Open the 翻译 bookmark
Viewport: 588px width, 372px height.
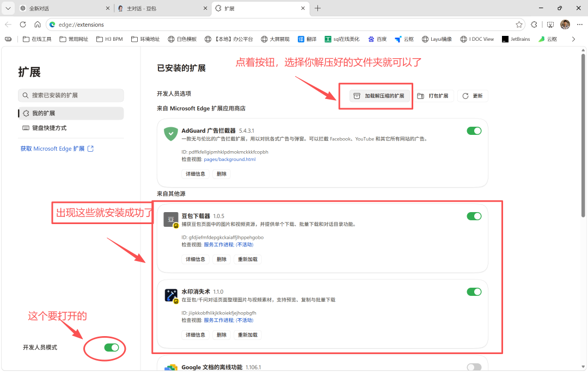point(307,39)
